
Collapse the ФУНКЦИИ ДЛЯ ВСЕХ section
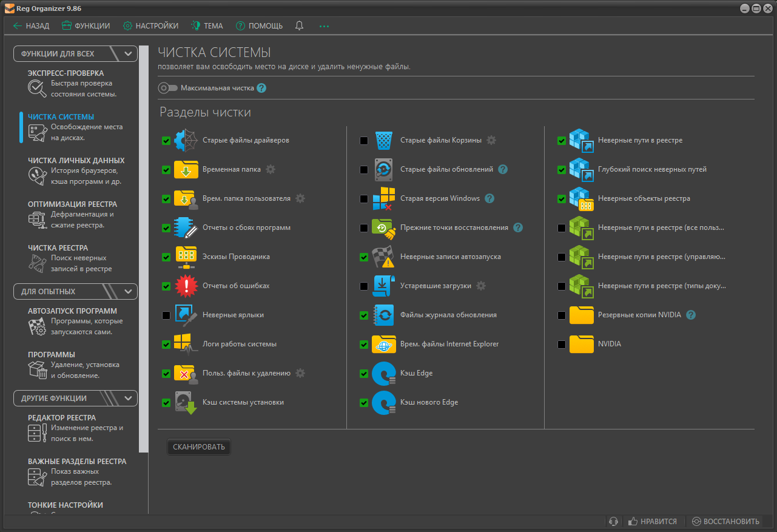[128, 54]
